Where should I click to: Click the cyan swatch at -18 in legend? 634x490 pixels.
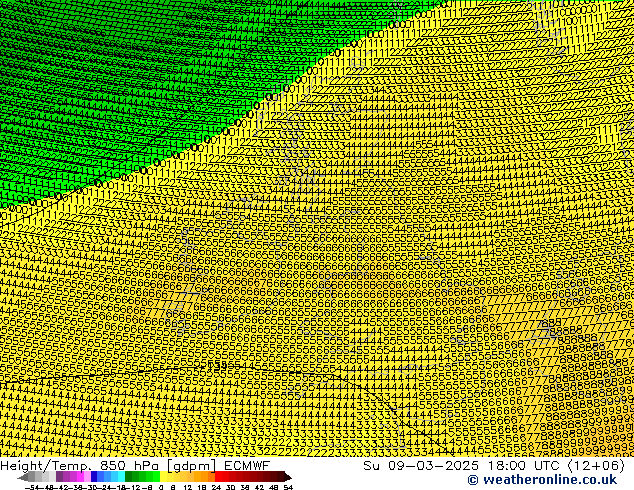tap(121, 476)
